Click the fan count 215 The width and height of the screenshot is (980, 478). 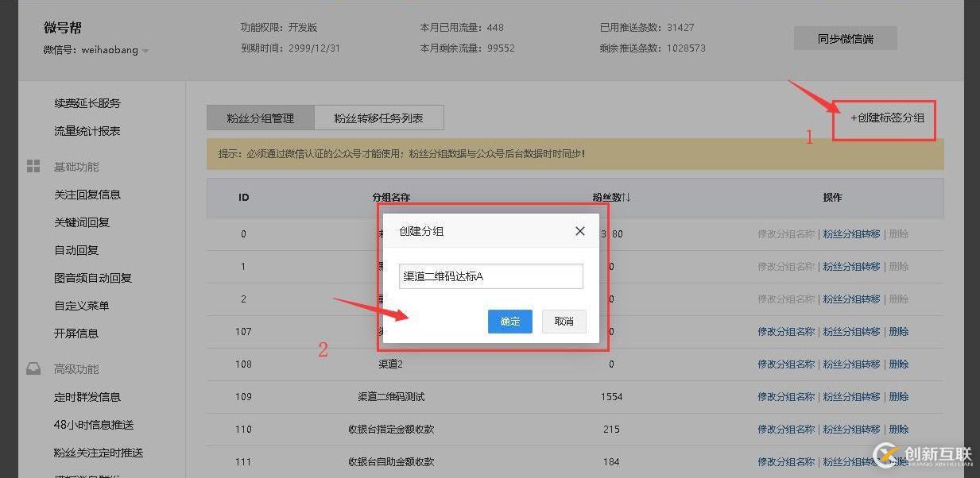611,429
